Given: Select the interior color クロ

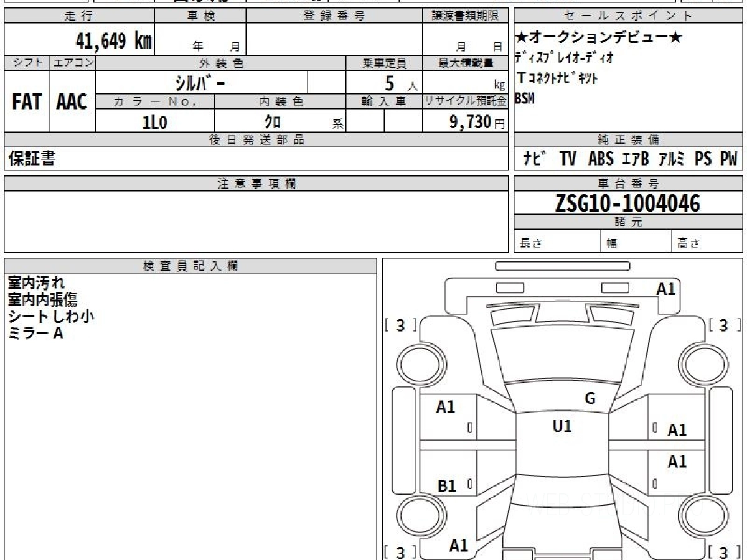Looking at the screenshot, I should point(273,122).
